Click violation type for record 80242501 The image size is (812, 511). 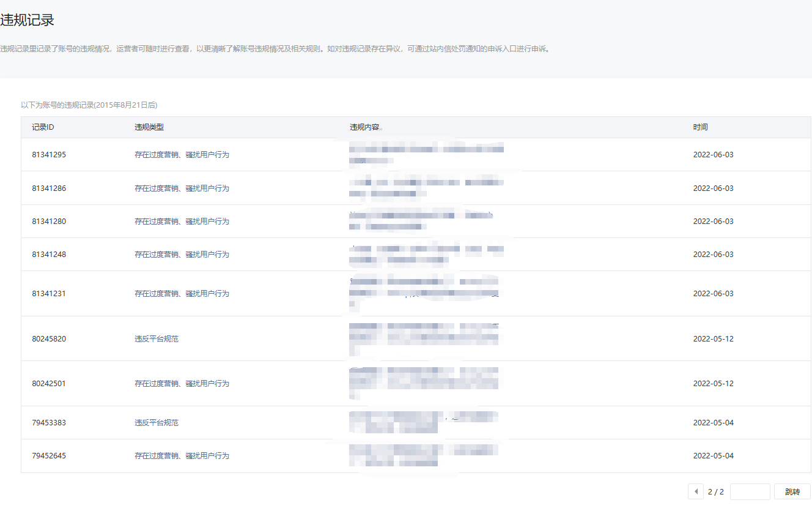182,384
